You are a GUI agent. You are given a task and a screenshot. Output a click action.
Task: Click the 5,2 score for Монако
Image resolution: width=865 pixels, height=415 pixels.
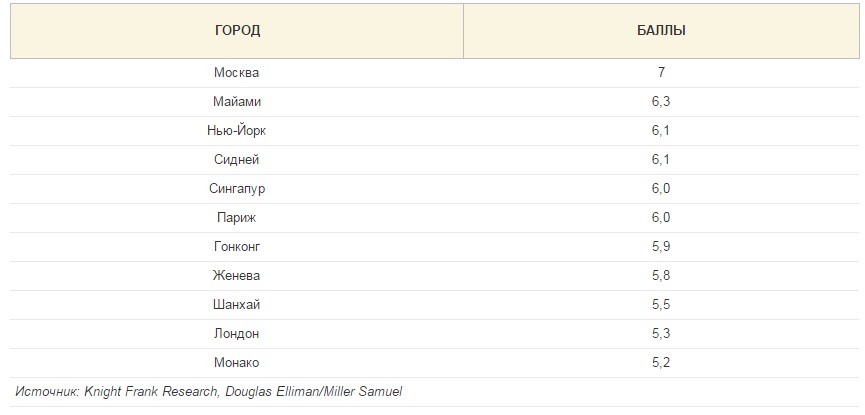(661, 363)
